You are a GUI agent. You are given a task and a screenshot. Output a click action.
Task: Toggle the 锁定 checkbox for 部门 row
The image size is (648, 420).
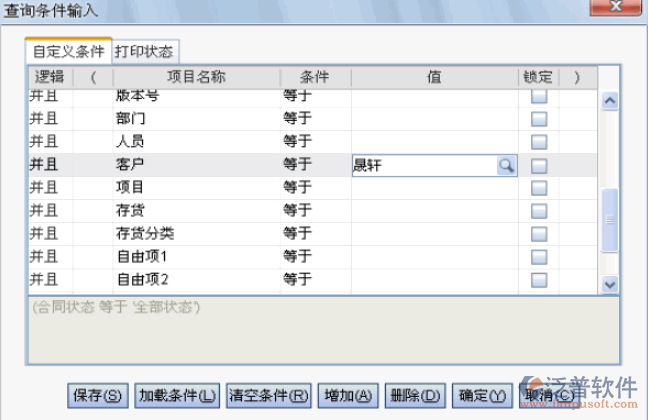tap(539, 119)
